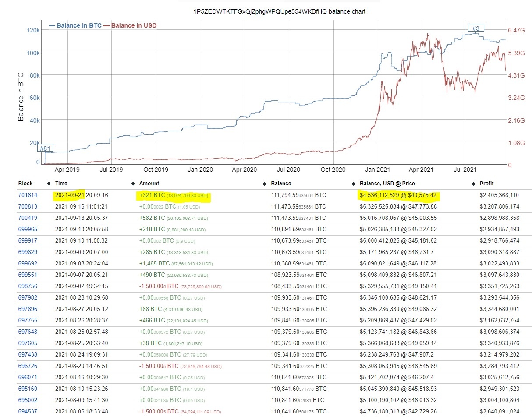Open block 694537 details
The width and height of the screenshot is (532, 417).
pyautogui.click(x=28, y=411)
